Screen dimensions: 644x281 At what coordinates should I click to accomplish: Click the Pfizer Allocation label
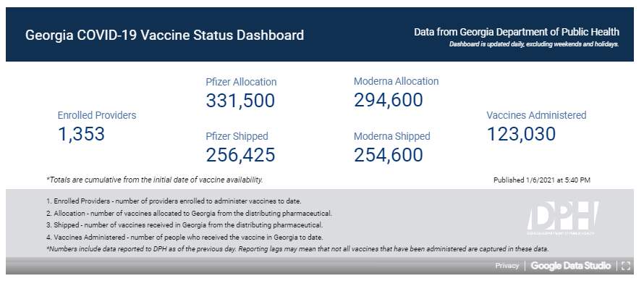pyautogui.click(x=241, y=82)
